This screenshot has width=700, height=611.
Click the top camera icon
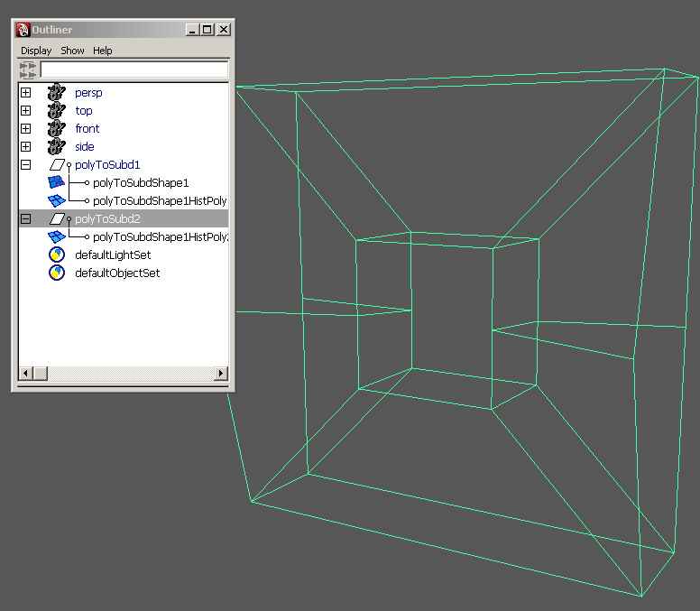[x=56, y=110]
